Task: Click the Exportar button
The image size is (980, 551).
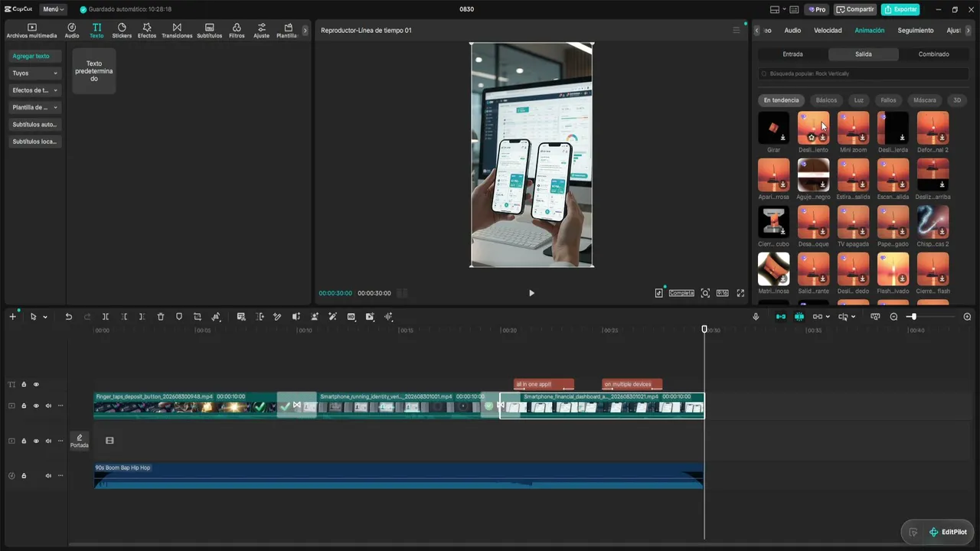Action: point(900,9)
